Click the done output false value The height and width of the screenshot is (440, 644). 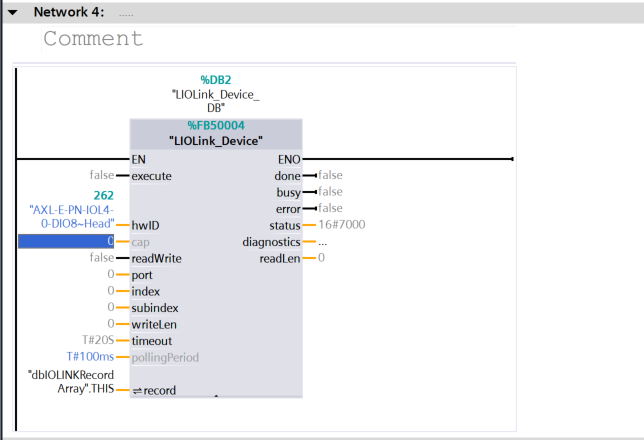[330, 175]
